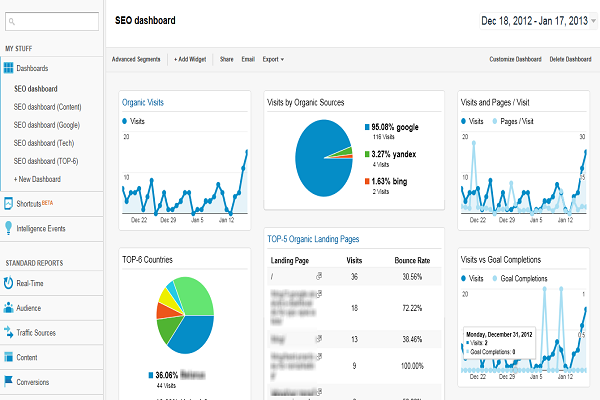600x400 pixels.
Task: Click '95.08% google' legend text
Action: coord(395,127)
